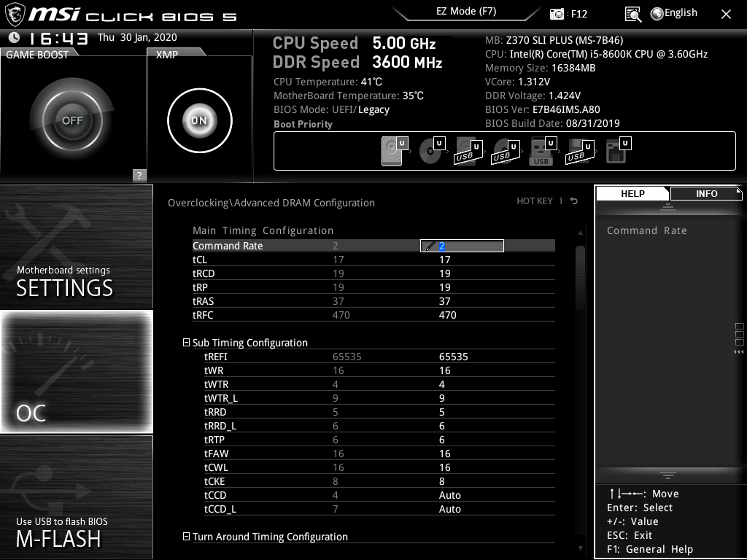Click the Command Rate value input field

tap(462, 246)
